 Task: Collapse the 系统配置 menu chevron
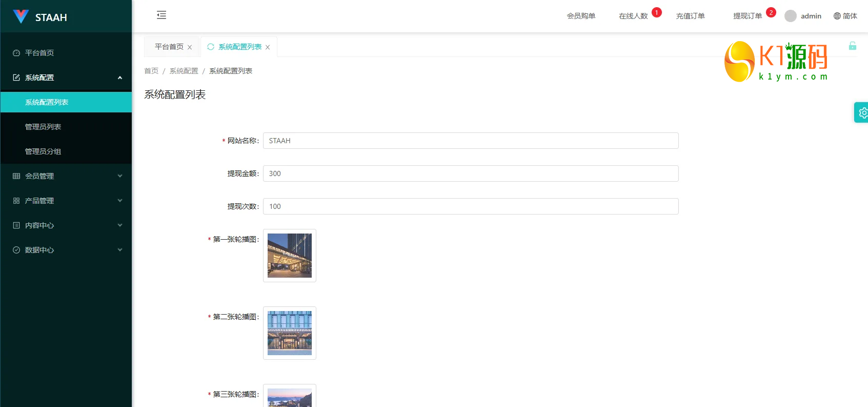pos(120,77)
